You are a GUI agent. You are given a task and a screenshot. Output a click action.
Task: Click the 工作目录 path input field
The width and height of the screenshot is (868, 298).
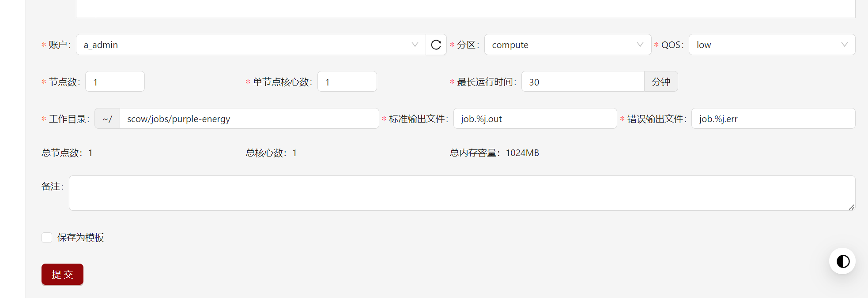coord(249,119)
